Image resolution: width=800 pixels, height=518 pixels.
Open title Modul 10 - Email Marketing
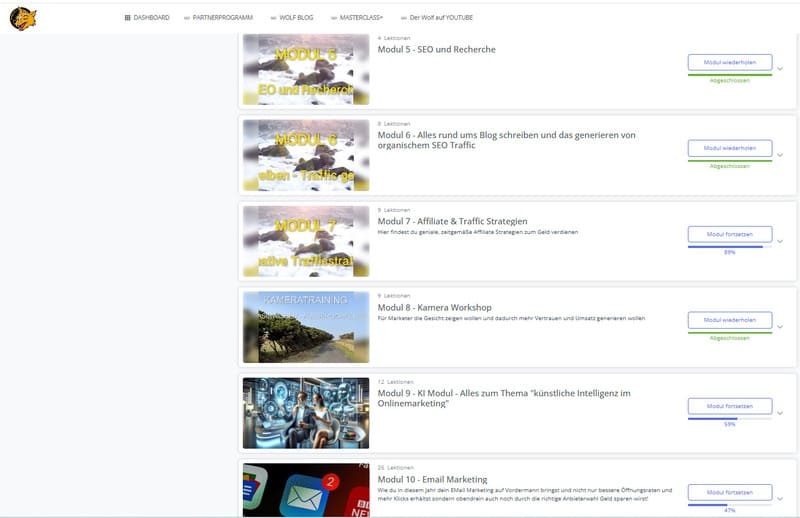(433, 479)
